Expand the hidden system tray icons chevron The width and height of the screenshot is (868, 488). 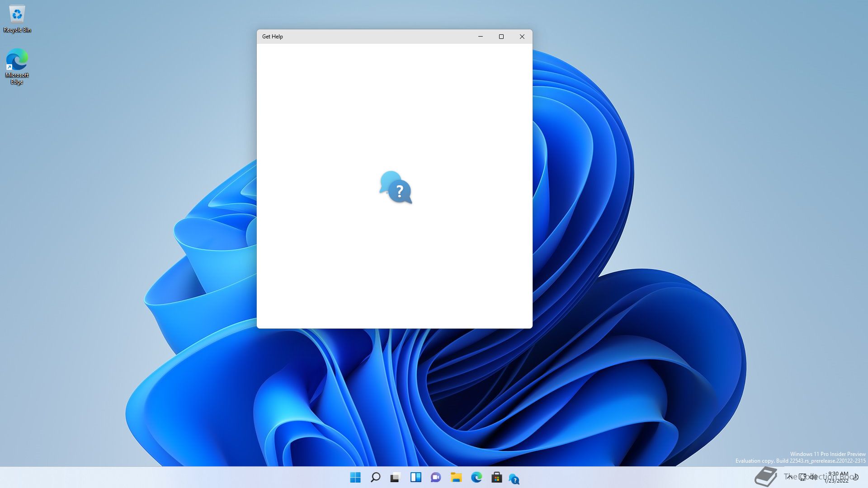click(789, 477)
